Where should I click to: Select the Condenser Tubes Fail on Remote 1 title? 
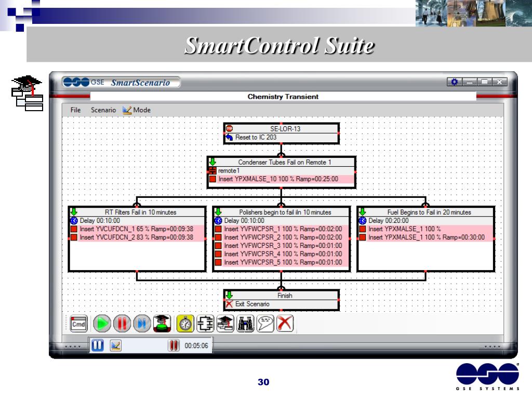click(284, 162)
